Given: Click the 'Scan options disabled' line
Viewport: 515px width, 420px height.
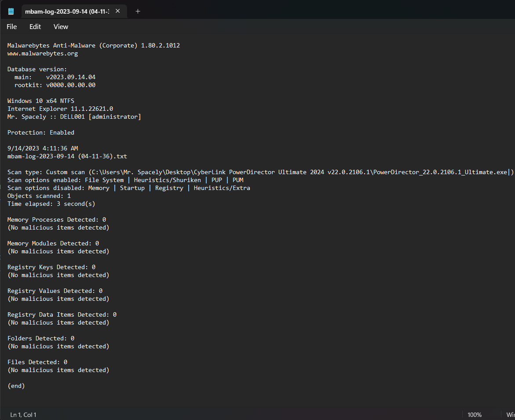Looking at the screenshot, I should point(129,188).
